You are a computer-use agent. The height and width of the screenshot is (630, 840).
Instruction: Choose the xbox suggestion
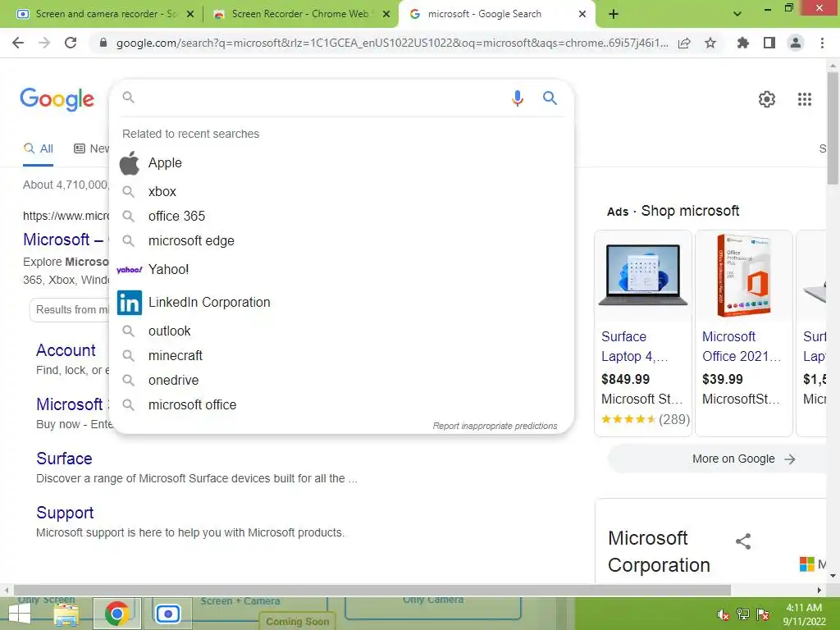[x=342, y=191]
